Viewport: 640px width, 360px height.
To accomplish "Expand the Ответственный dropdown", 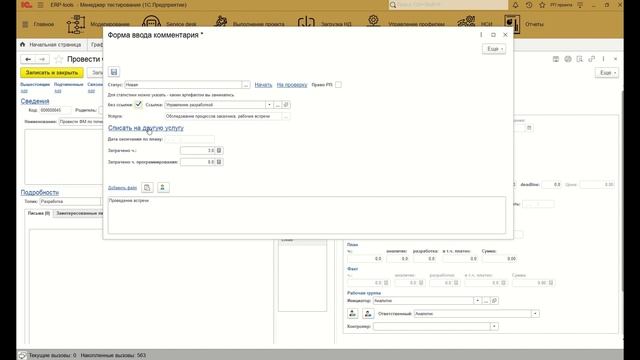I will (535, 314).
